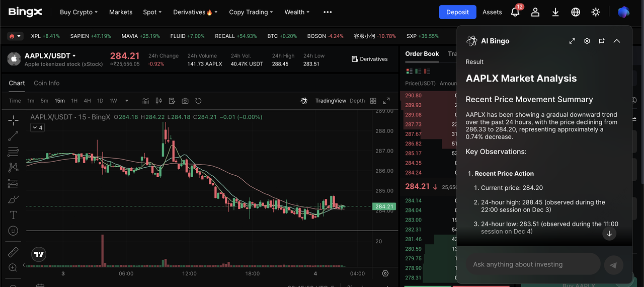The height and width of the screenshot is (287, 644).
Task: Select the brush drawing tool
Action: pos(13,199)
